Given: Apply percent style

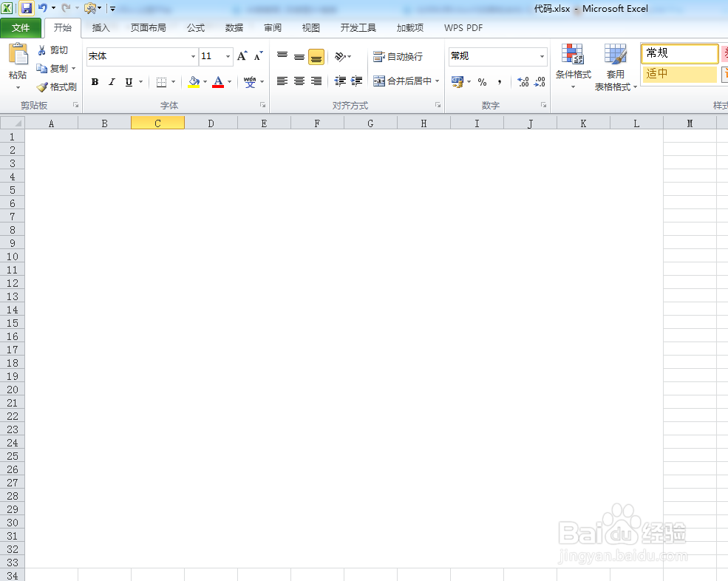Looking at the screenshot, I should click(x=483, y=82).
